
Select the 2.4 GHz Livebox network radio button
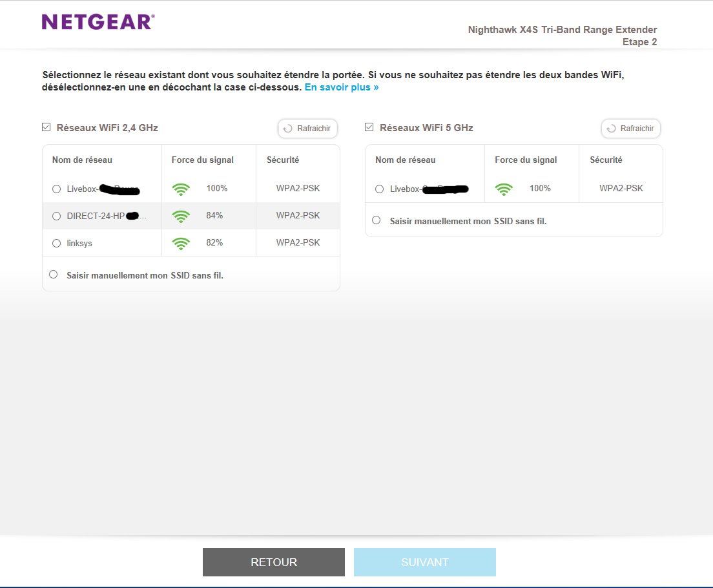(56, 189)
